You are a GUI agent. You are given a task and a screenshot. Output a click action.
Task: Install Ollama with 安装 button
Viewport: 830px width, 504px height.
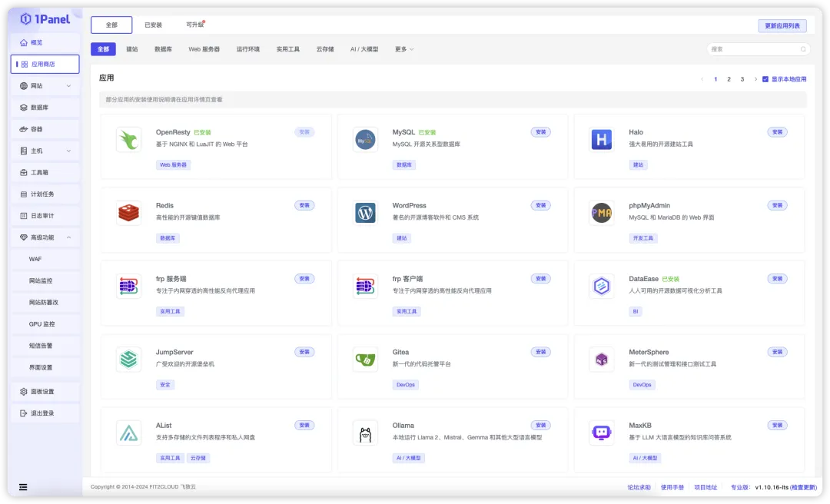(540, 425)
